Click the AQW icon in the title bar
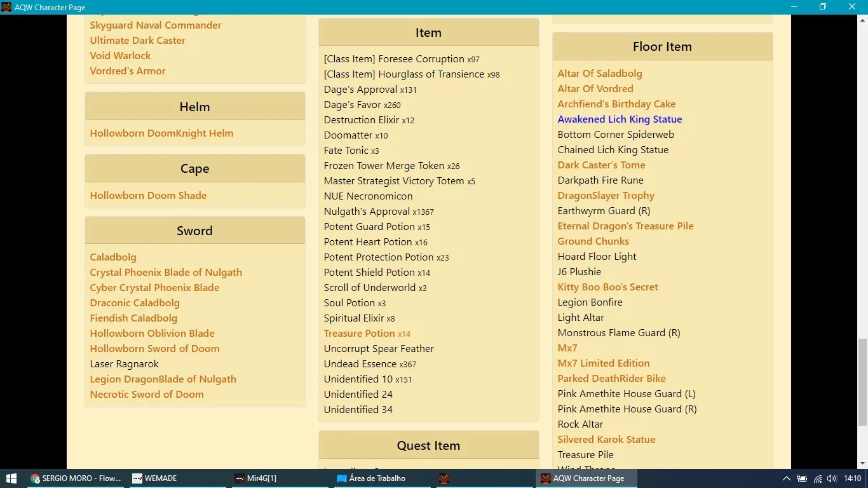This screenshot has width=868, height=488. coord(6,7)
